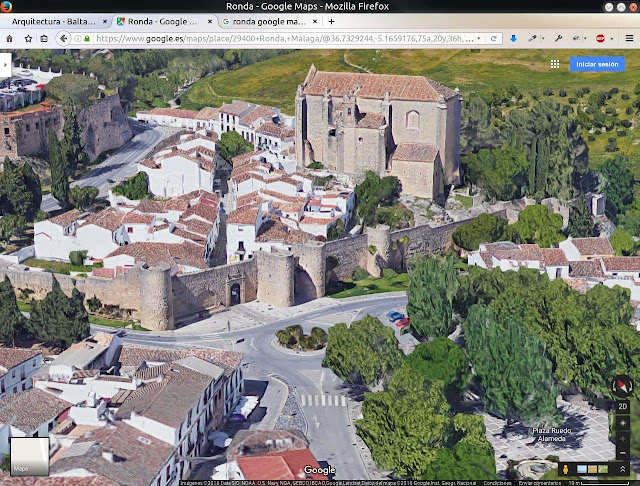Screen dimensions: 640x486
Task: Click the compass to reset north
Action: (622, 385)
